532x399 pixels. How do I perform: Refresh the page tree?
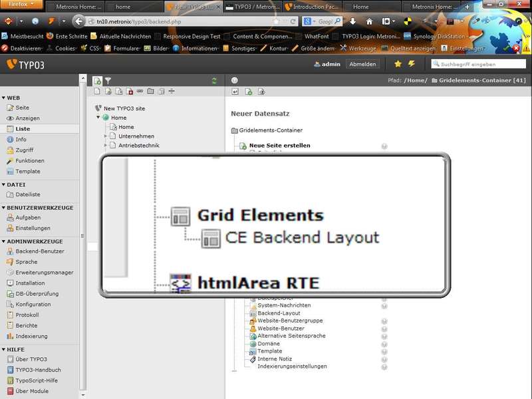coord(214,80)
